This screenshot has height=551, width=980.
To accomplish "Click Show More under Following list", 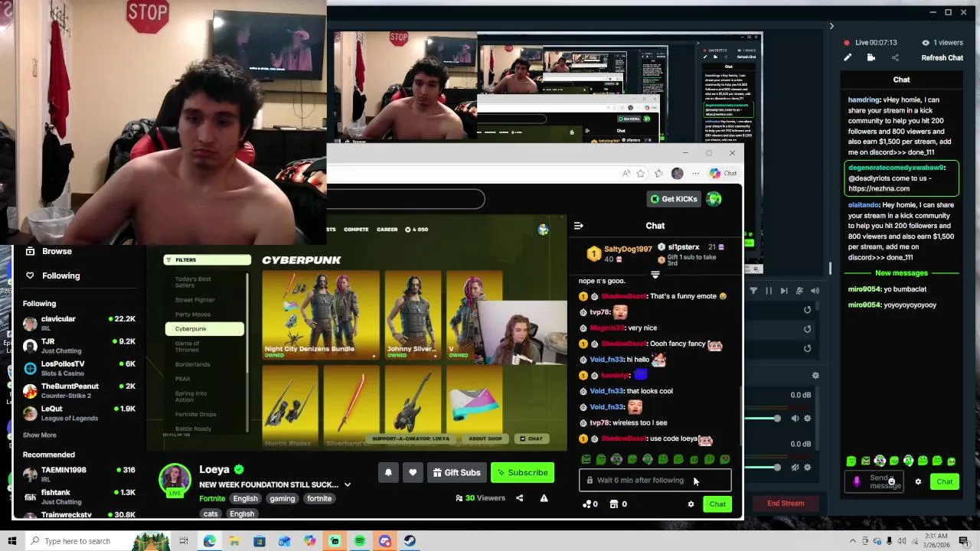I will pyautogui.click(x=39, y=435).
